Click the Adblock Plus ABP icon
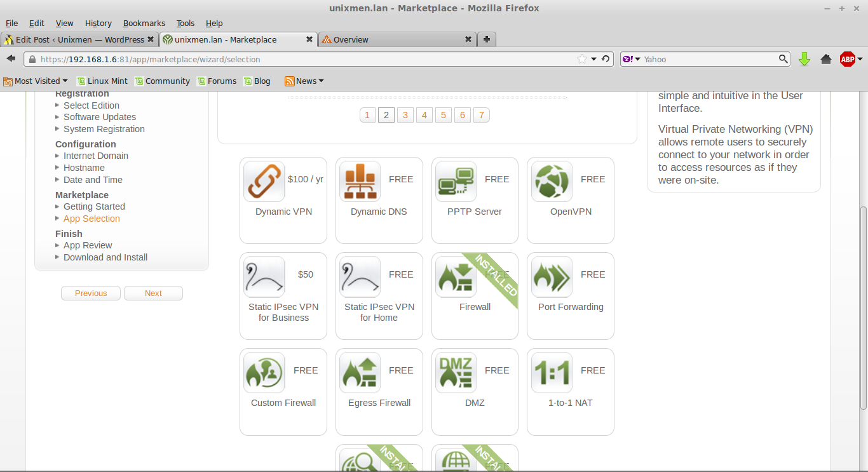This screenshot has height=472, width=868. click(x=847, y=59)
